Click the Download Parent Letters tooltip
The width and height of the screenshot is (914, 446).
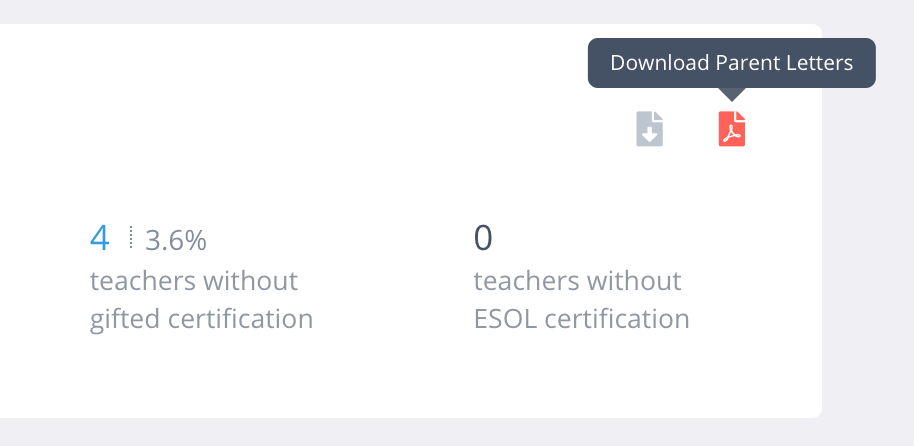tap(731, 63)
